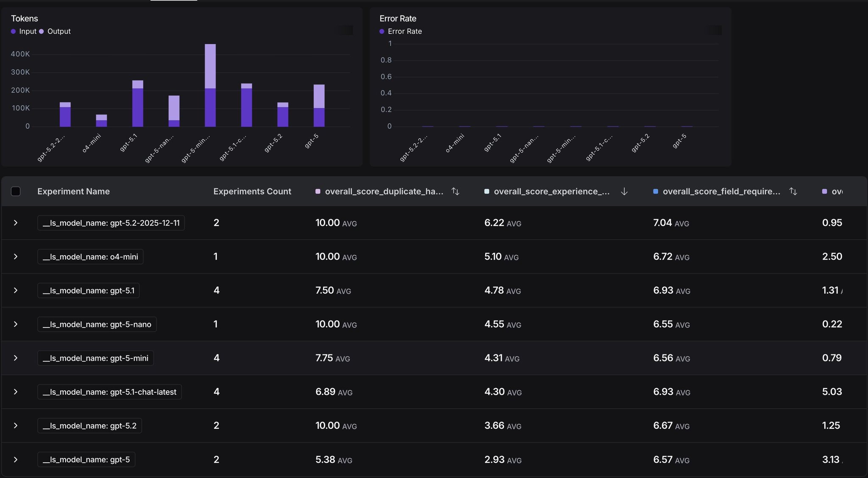Viewport: 868px width, 478px height.
Task: Expand the gpt-5.1-chat-latest group chevron
Action: click(x=16, y=391)
